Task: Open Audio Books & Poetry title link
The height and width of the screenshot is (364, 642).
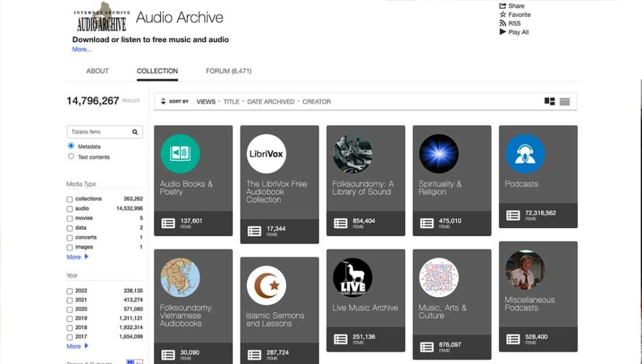Action: point(186,188)
